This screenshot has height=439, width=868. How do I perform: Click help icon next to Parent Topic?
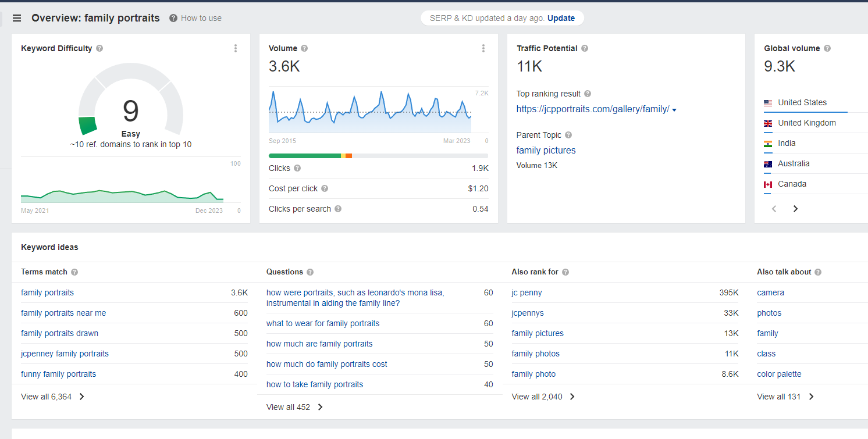pyautogui.click(x=568, y=135)
